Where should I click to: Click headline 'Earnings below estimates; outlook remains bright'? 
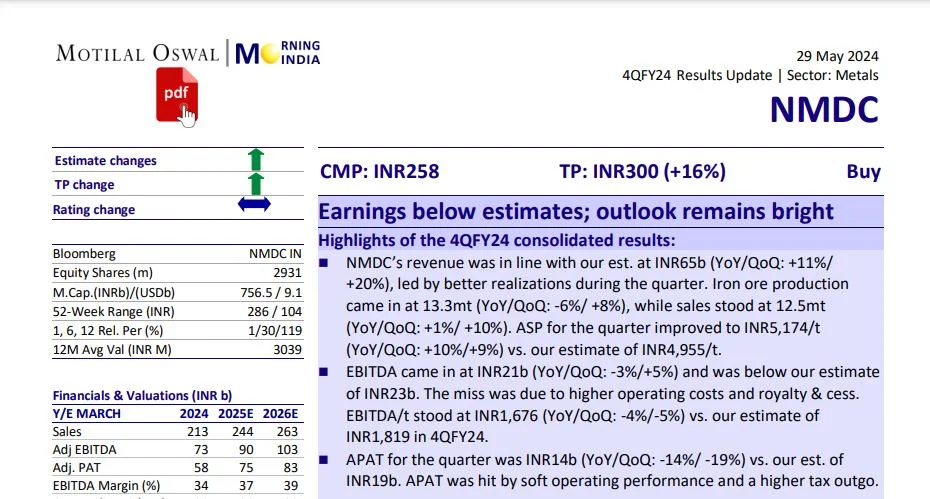point(576,211)
